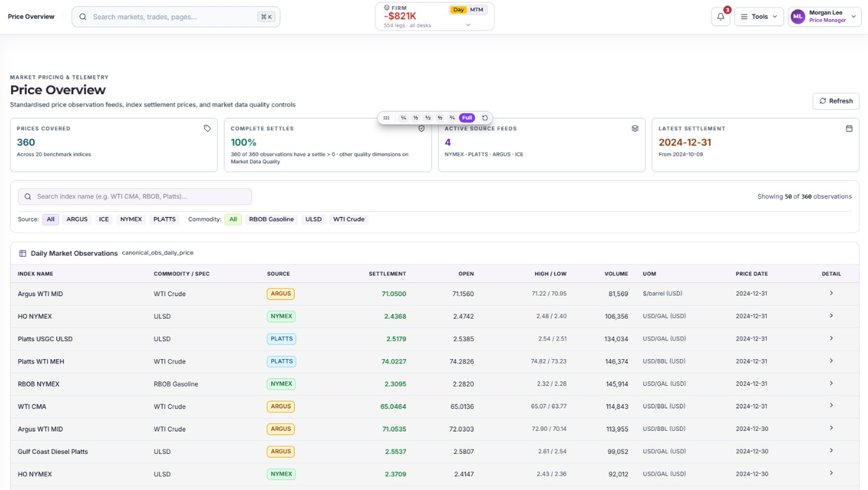
Task: Set panel width to one half
Action: pos(428,118)
